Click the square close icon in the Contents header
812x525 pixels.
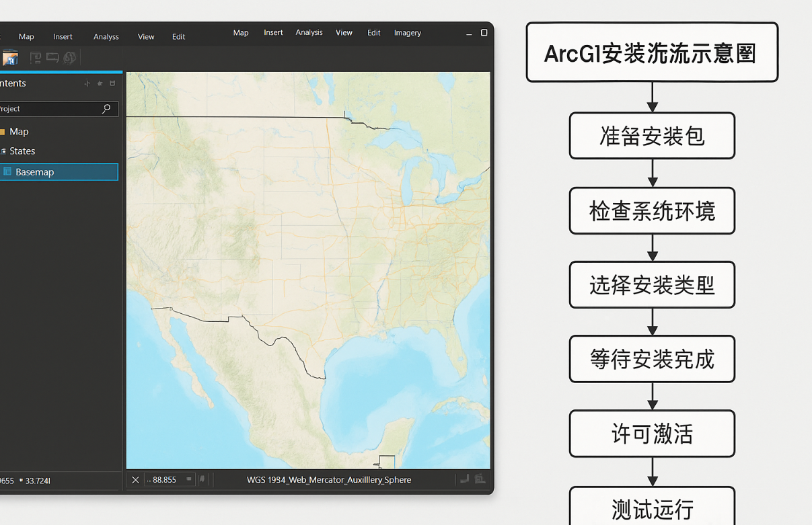[112, 83]
